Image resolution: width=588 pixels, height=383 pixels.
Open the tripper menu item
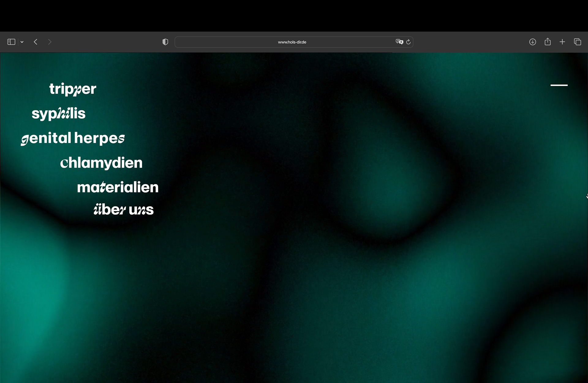click(73, 89)
